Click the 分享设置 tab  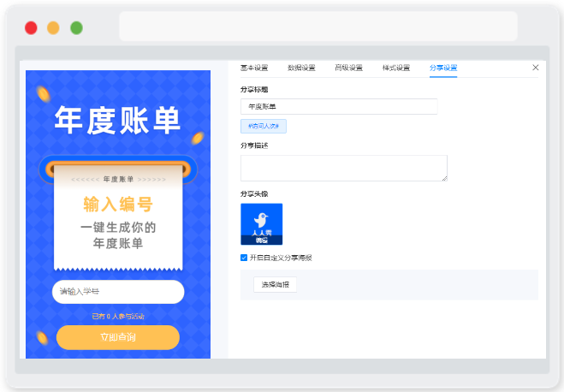443,68
